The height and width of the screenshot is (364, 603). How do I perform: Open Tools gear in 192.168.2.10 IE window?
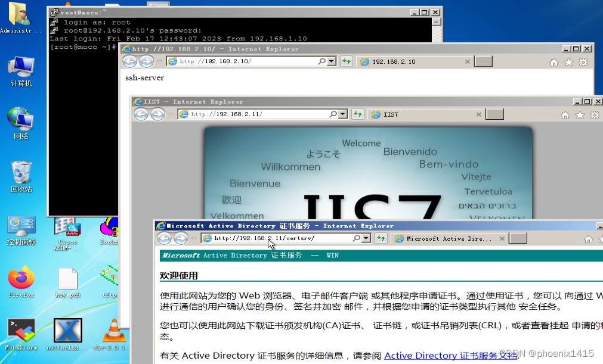tap(583, 62)
